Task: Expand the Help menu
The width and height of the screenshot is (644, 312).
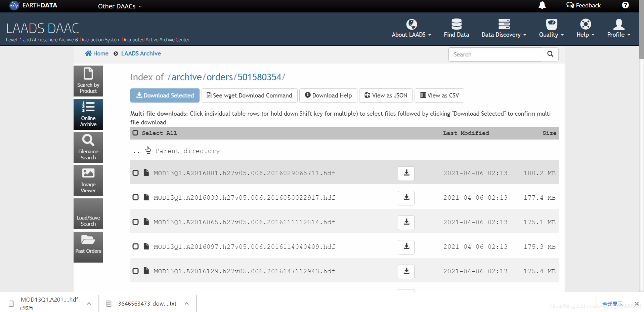Action: pos(586,28)
